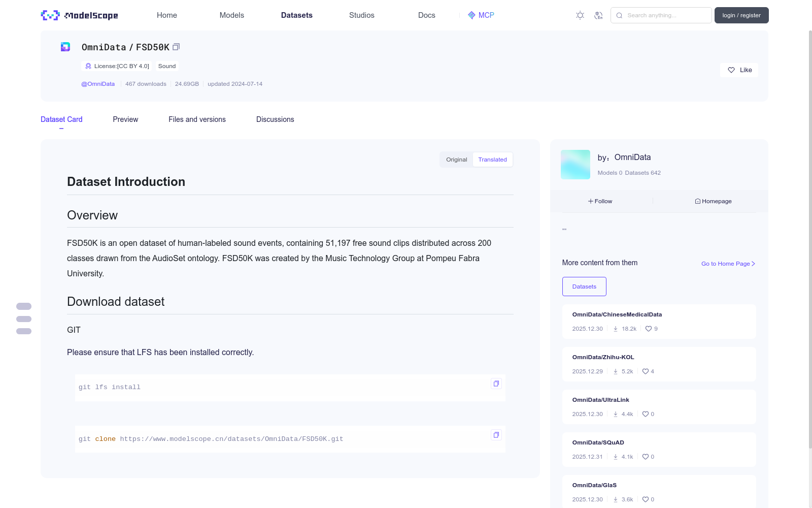This screenshot has width=812, height=508.
Task: Click the Sound tag
Action: (167, 66)
